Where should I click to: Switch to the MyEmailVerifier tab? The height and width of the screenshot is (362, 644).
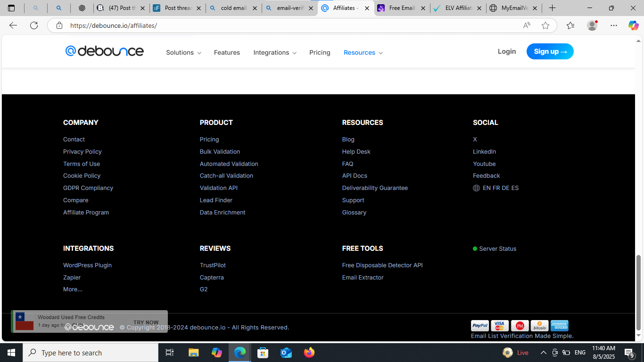[514, 8]
